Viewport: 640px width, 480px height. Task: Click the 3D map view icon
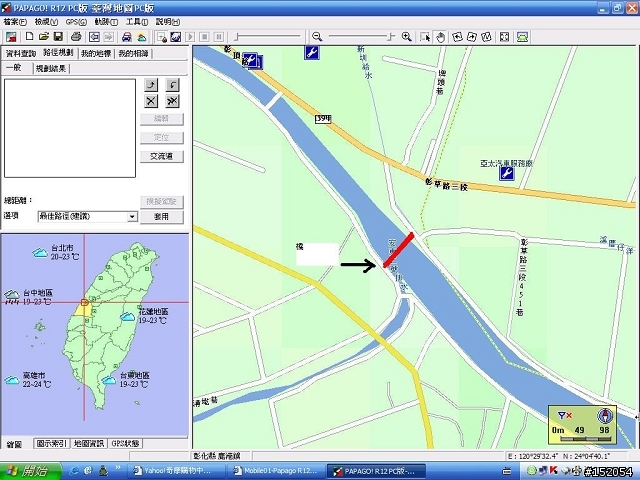522,37
